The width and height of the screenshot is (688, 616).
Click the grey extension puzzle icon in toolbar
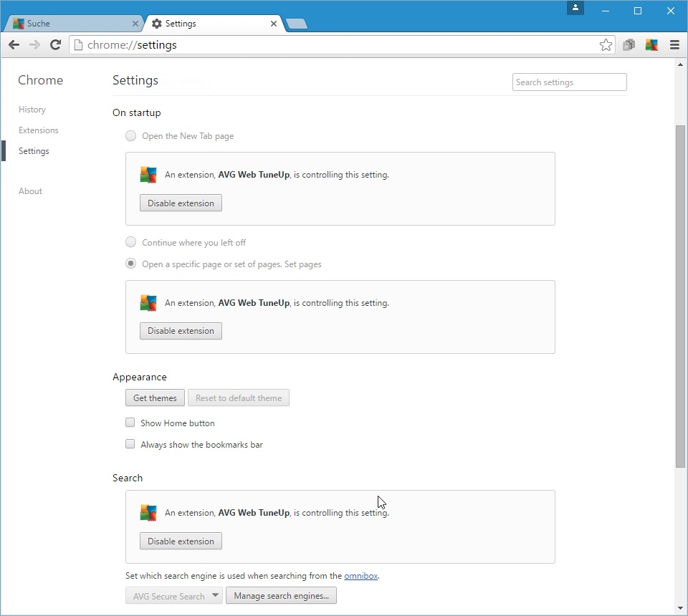pos(629,44)
